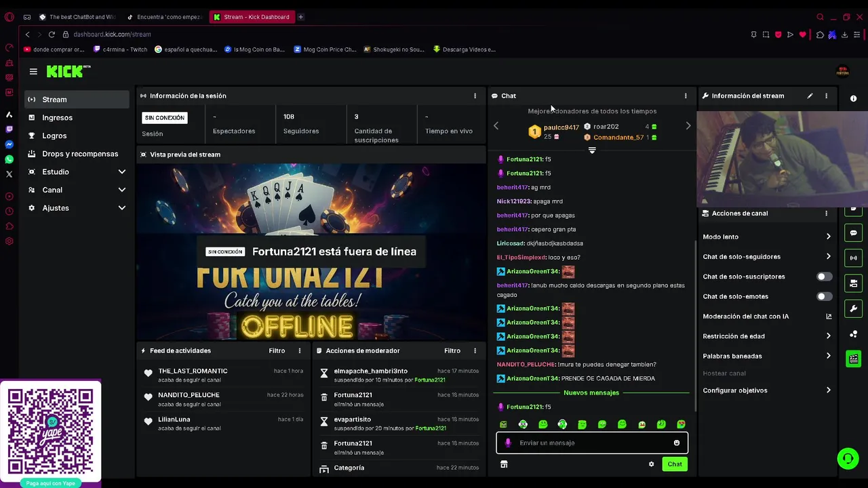This screenshot has width=868, height=488.
Task: Open Información de la sesión options menu
Action: pyautogui.click(x=475, y=96)
